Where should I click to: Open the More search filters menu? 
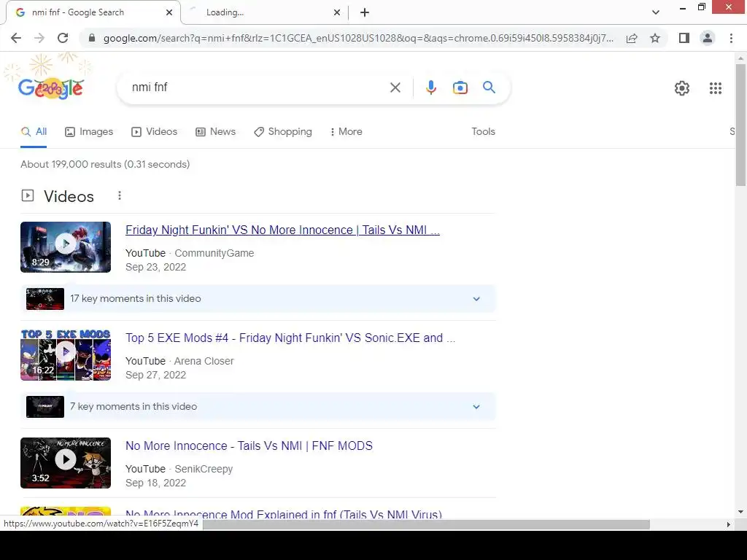[346, 132]
